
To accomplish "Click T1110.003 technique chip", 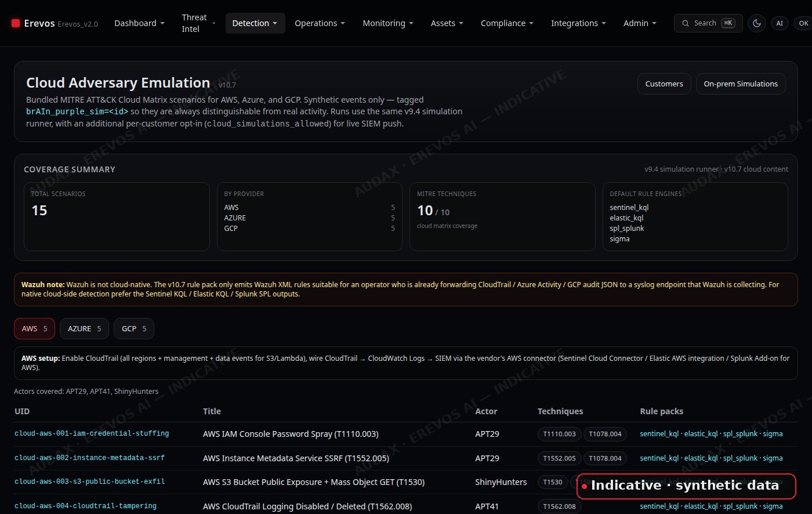I will 559,434.
